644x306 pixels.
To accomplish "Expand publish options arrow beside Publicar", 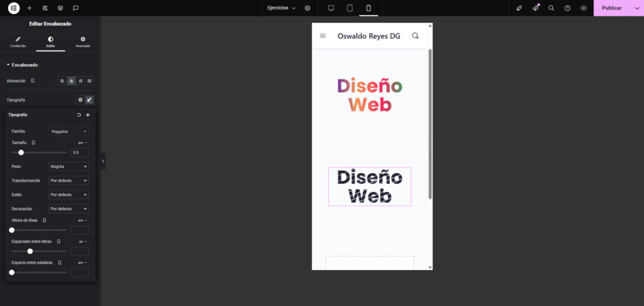I will click(636, 8).
